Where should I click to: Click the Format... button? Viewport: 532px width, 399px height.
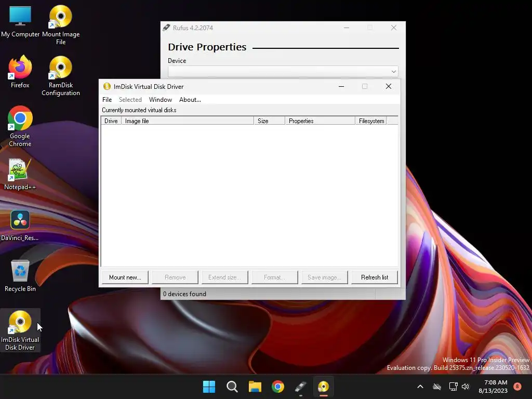[x=275, y=277]
